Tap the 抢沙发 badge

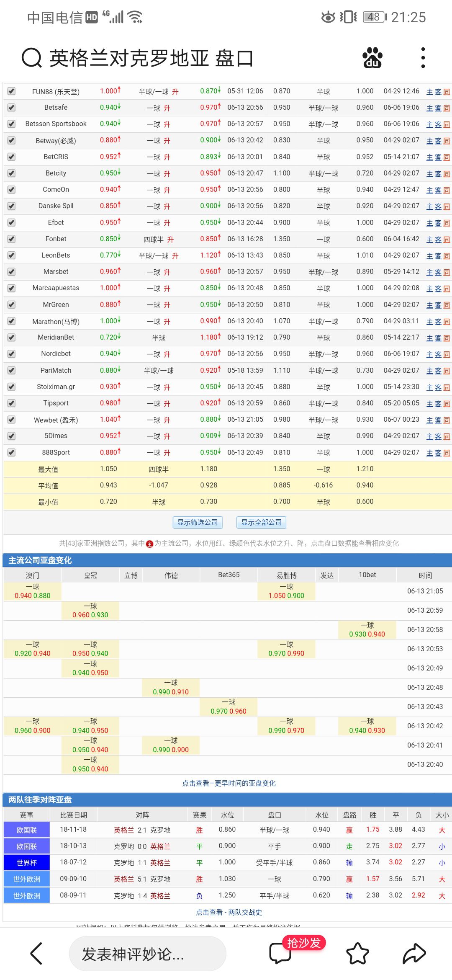point(304,943)
